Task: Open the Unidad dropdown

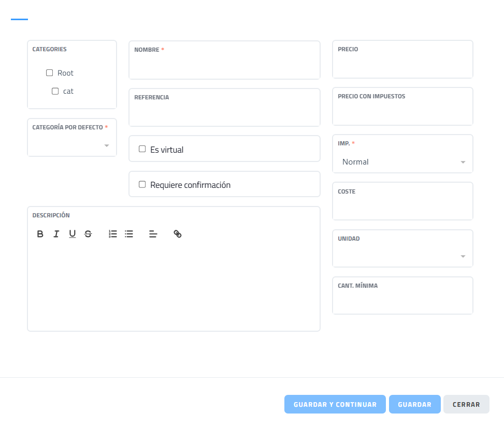Action: coord(402,256)
